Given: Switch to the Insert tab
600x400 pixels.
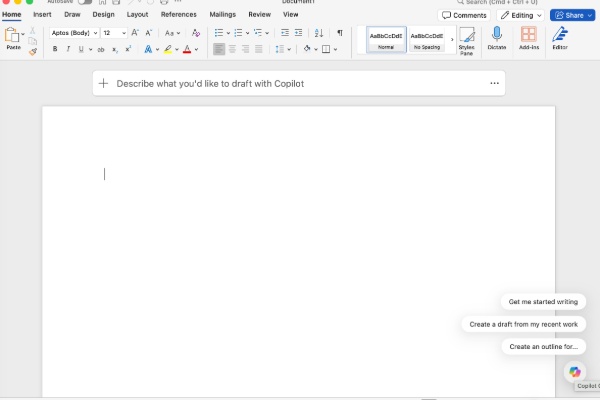Looking at the screenshot, I should click(42, 15).
